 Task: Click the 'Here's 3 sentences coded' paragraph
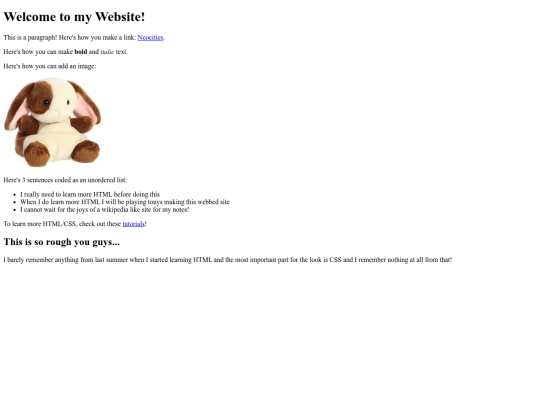tap(65, 180)
